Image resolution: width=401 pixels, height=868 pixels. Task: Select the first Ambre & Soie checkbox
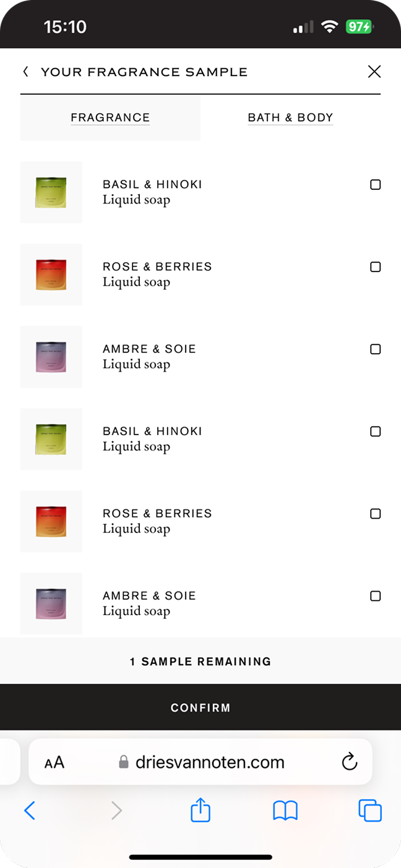(375, 349)
